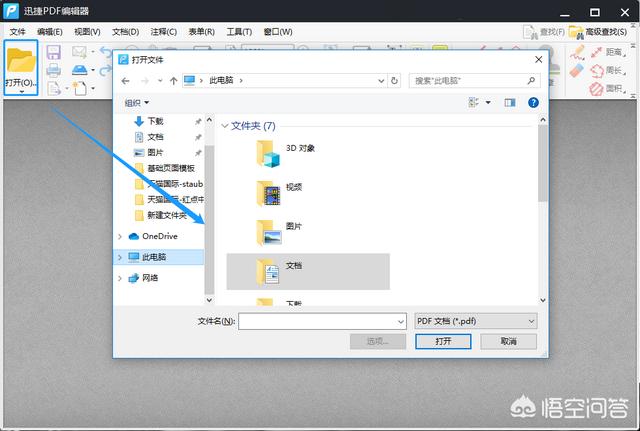Click the Back arrow in file dialog
Image resolution: width=640 pixels, height=431 pixels.
[x=128, y=80]
